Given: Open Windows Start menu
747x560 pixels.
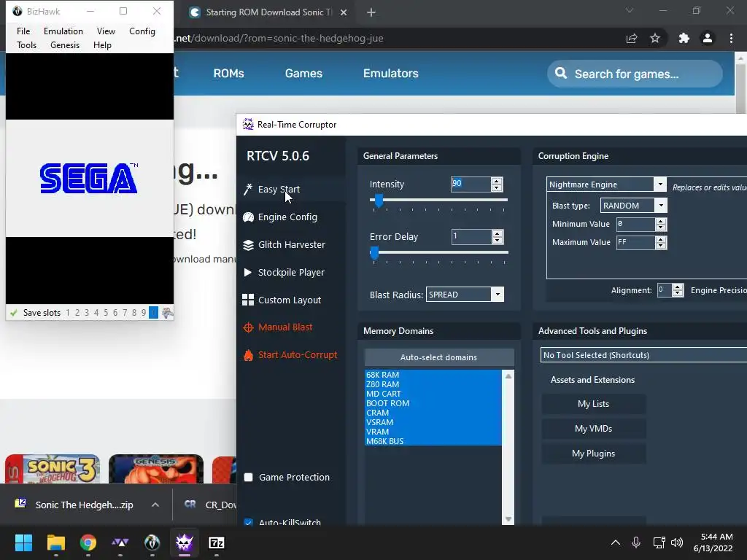Looking at the screenshot, I should click(x=23, y=542).
